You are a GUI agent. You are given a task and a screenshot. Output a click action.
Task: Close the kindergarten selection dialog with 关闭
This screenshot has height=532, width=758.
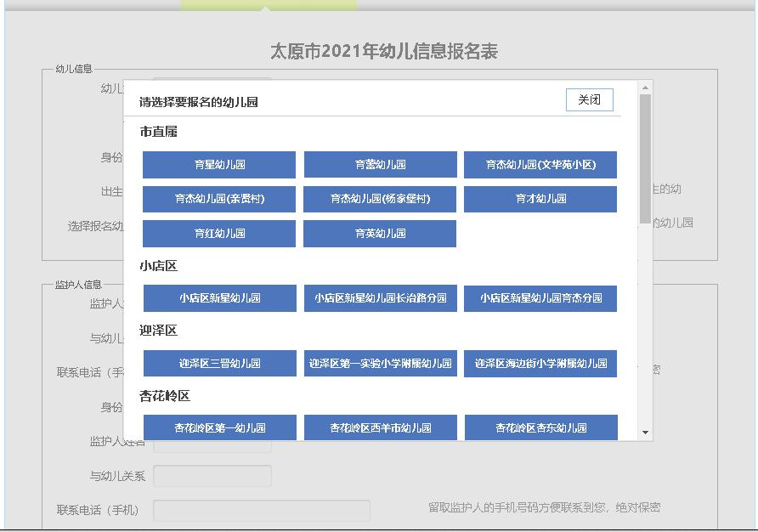pyautogui.click(x=589, y=99)
